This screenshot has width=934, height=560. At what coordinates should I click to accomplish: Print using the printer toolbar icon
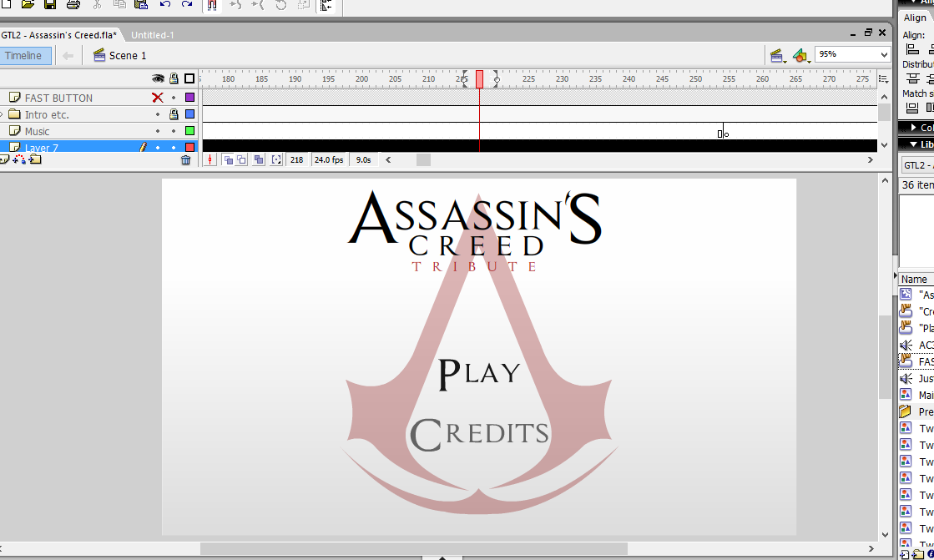(x=73, y=5)
